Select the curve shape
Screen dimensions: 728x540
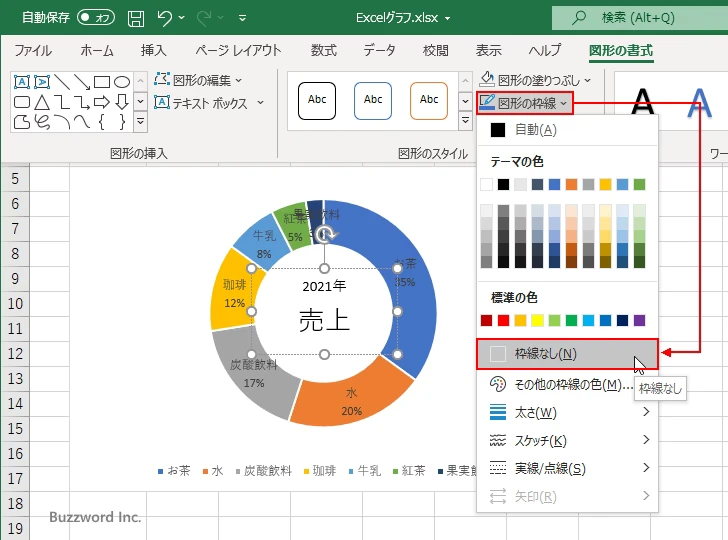(82, 122)
